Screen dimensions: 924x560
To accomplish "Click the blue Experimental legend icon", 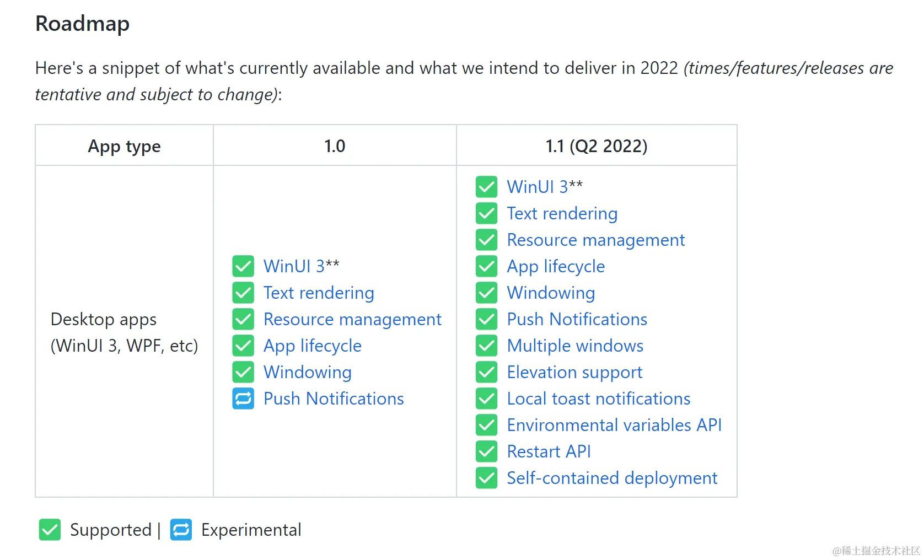I will pyautogui.click(x=181, y=530).
